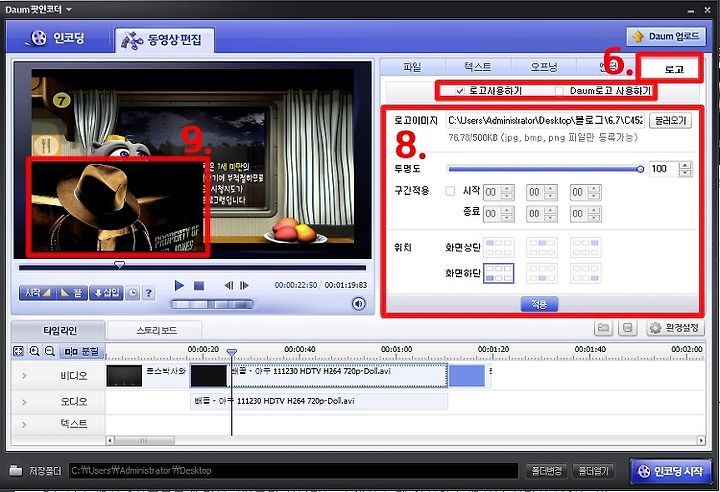Viewport: 720px width, 492px height.
Task: Click 불러오기 to load logo image
Action: 670,121
